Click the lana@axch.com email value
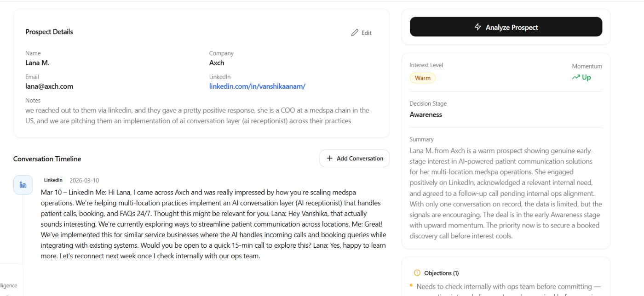This screenshot has height=296, width=644. [x=49, y=86]
